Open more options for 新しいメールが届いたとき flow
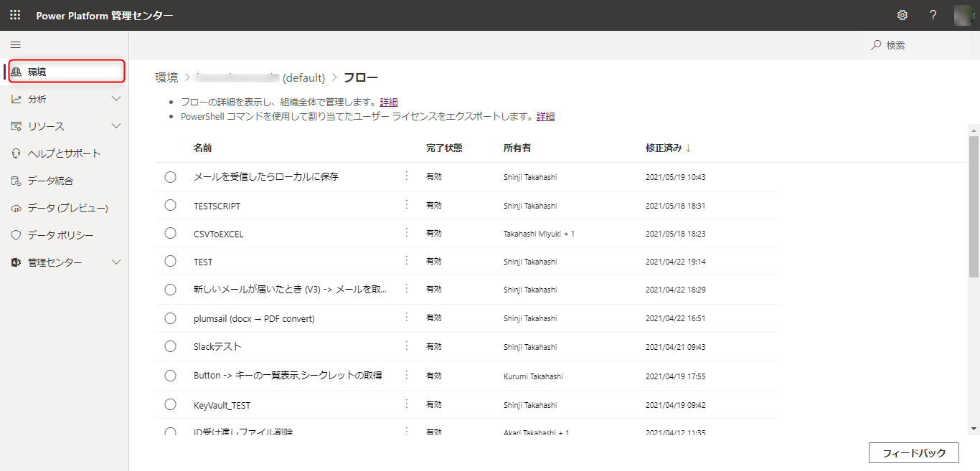The image size is (980, 471). tap(407, 289)
